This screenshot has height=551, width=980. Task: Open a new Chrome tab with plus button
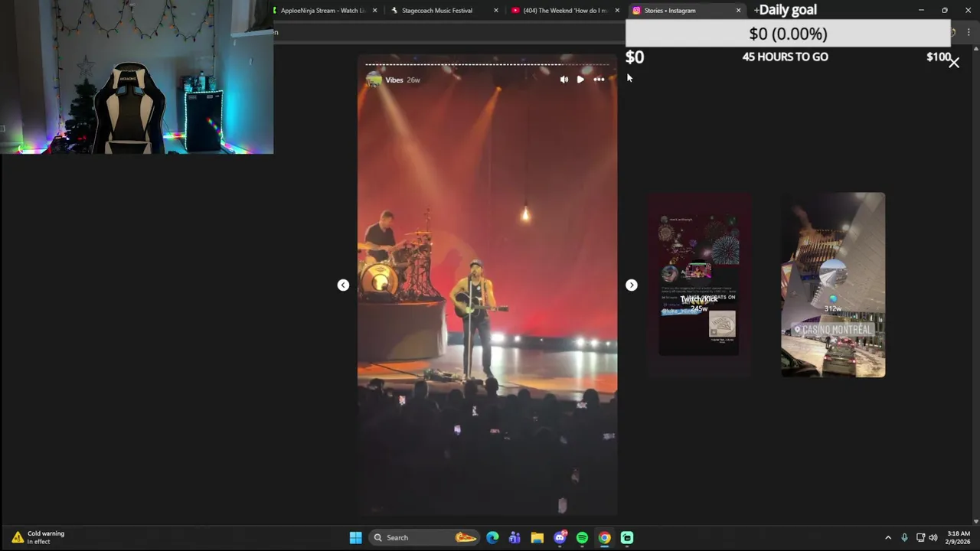[756, 10]
